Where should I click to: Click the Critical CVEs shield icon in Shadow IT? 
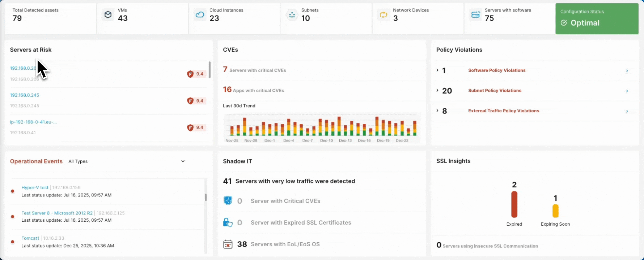(x=228, y=201)
